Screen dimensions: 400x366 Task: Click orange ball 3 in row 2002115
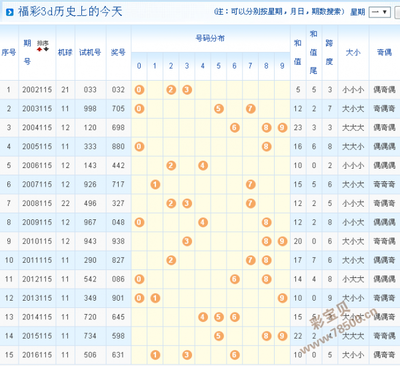click(x=187, y=90)
